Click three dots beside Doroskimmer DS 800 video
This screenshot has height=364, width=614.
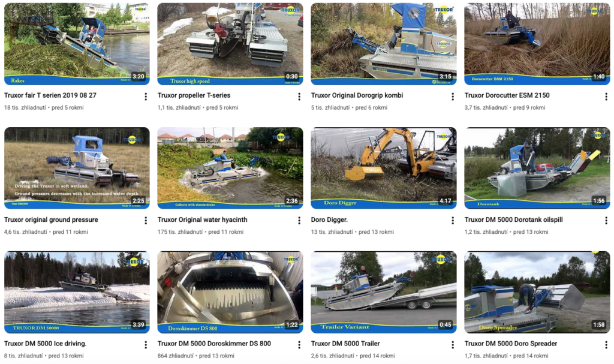pos(299,345)
